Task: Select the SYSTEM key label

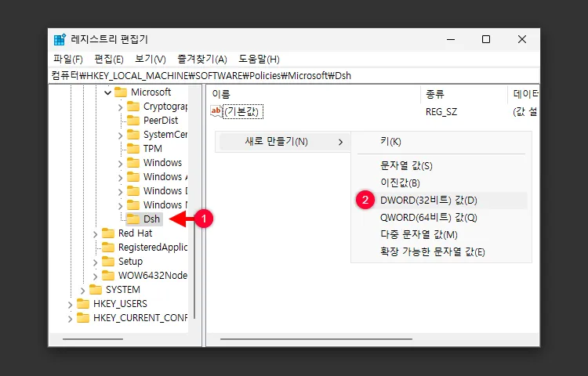Action: coord(123,290)
